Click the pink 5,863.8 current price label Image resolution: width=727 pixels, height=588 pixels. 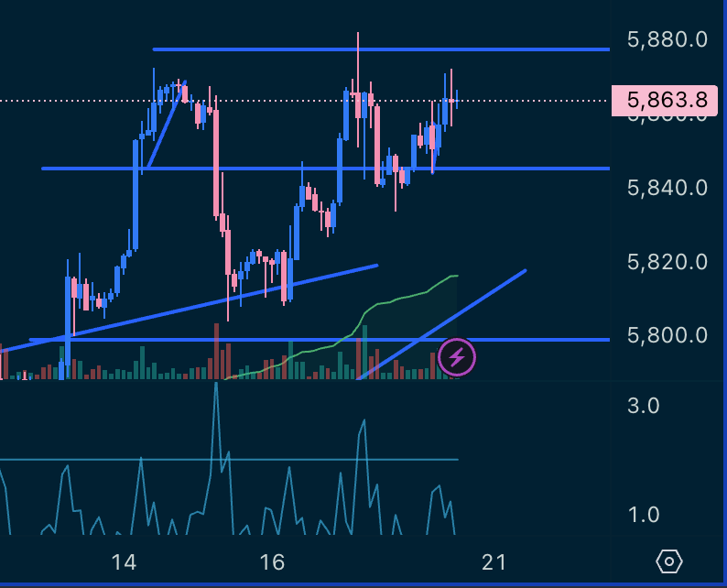662,100
